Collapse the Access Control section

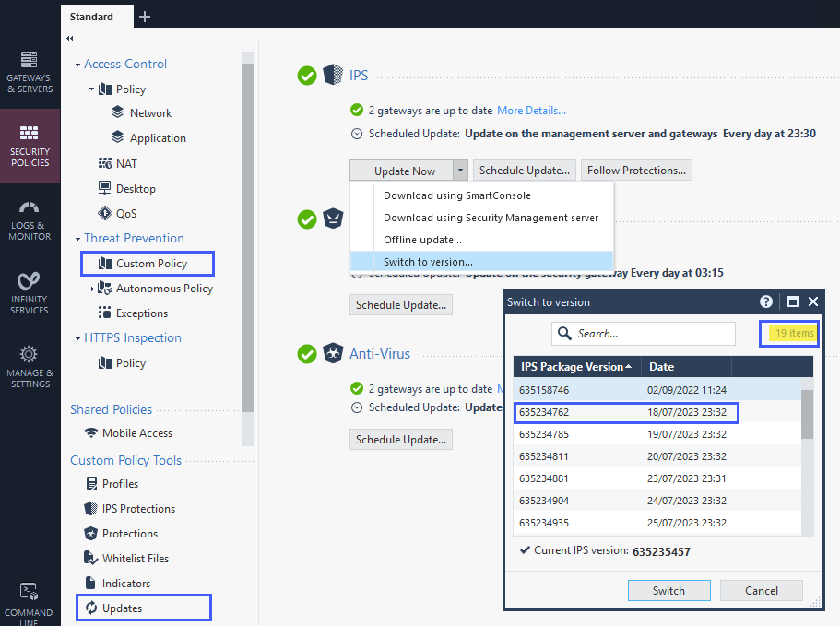77,65
